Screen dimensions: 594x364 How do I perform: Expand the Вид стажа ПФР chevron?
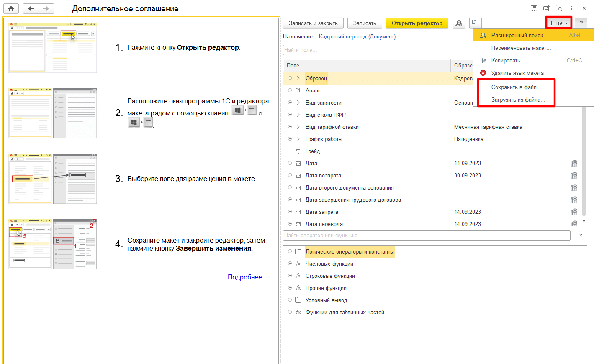pyautogui.click(x=298, y=115)
